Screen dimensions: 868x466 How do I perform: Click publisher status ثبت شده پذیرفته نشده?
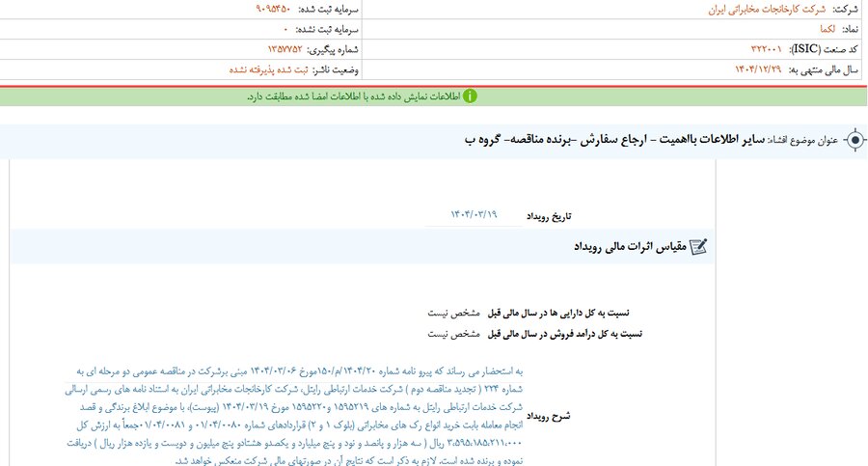(268, 69)
